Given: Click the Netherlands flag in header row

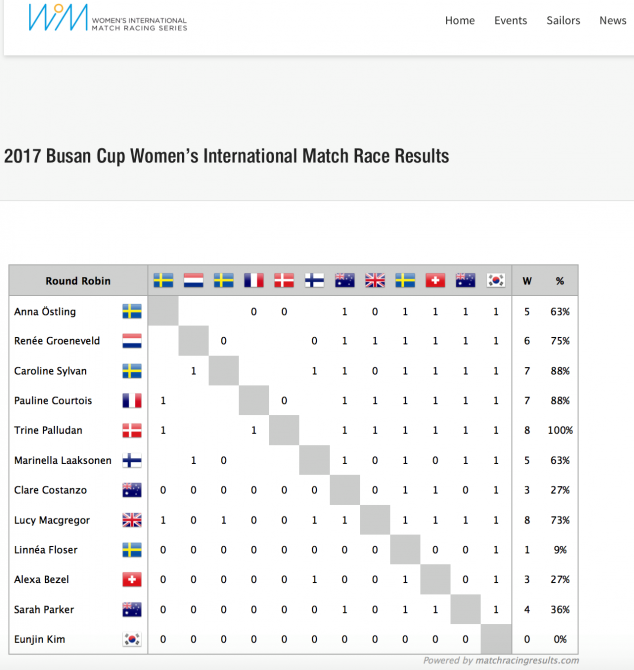Looking at the screenshot, I should [194, 281].
